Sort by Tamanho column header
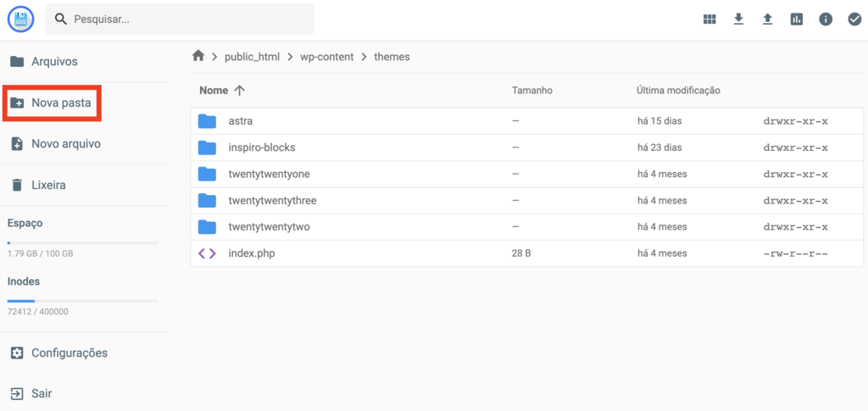The image size is (868, 411). tap(532, 90)
